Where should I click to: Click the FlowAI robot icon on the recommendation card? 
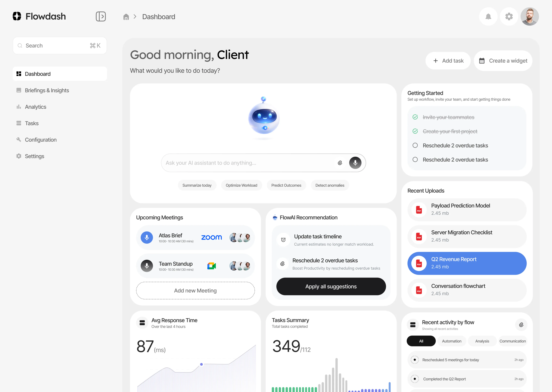[x=275, y=217]
